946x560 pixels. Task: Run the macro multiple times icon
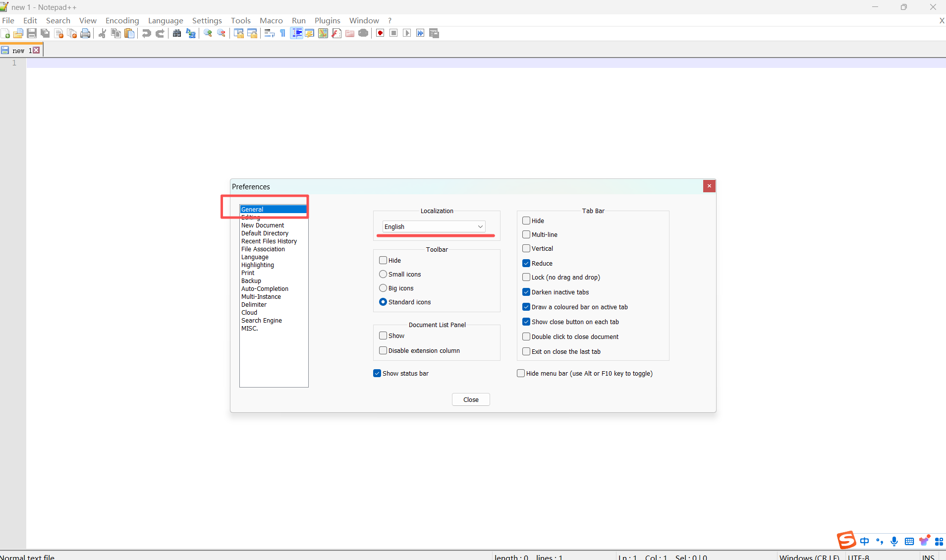point(420,33)
